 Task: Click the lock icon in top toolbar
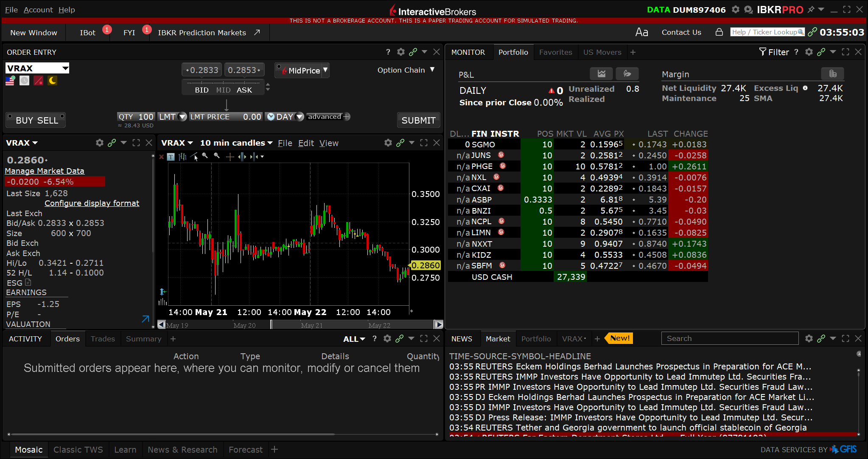[x=719, y=32]
